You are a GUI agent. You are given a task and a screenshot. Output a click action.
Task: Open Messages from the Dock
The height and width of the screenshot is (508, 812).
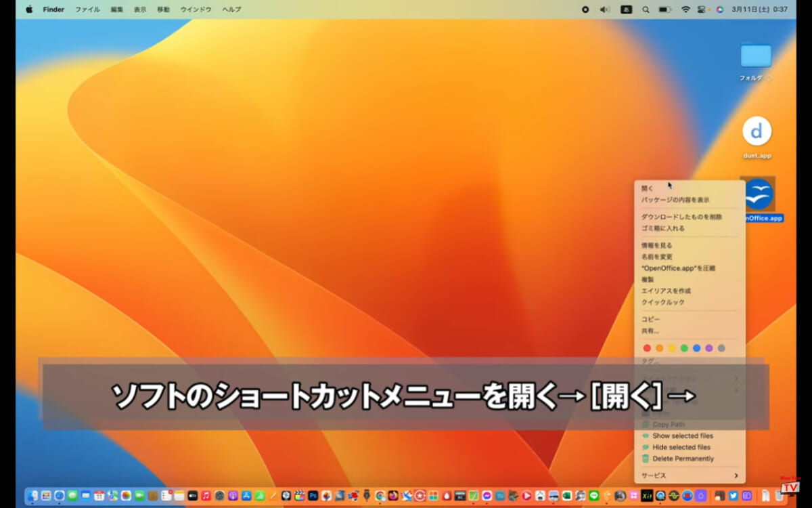72,496
